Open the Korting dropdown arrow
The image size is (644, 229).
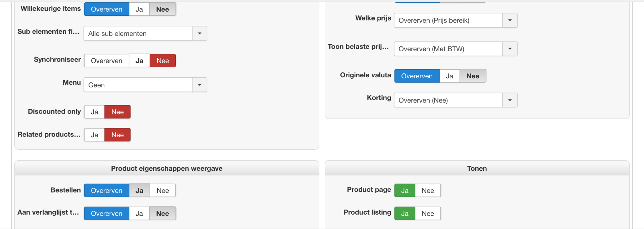(x=510, y=100)
